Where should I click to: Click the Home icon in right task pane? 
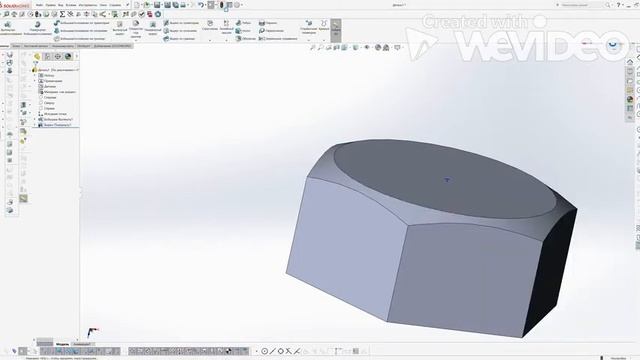click(630, 62)
